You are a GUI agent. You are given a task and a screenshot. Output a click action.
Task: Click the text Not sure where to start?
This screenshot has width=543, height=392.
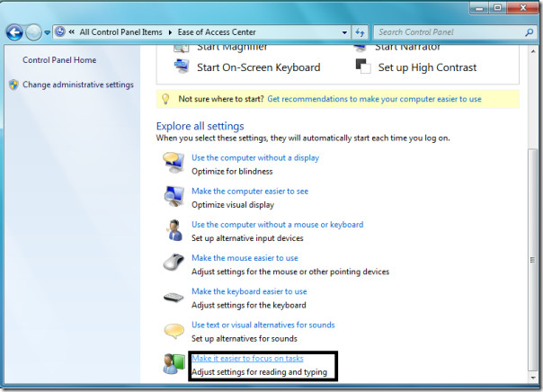coord(221,99)
